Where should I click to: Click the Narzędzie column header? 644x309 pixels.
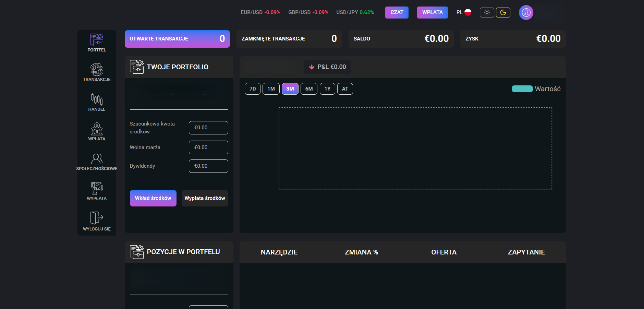(x=279, y=252)
